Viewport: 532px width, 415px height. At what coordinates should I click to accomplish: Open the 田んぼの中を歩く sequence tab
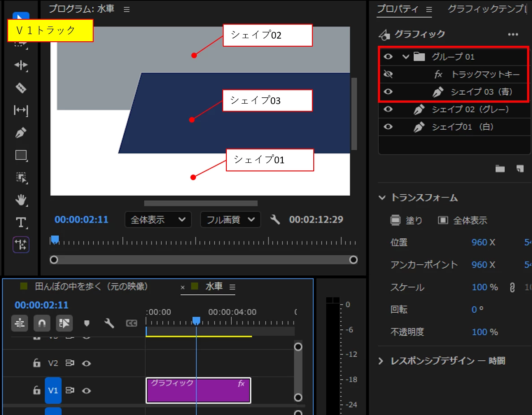[x=91, y=286]
